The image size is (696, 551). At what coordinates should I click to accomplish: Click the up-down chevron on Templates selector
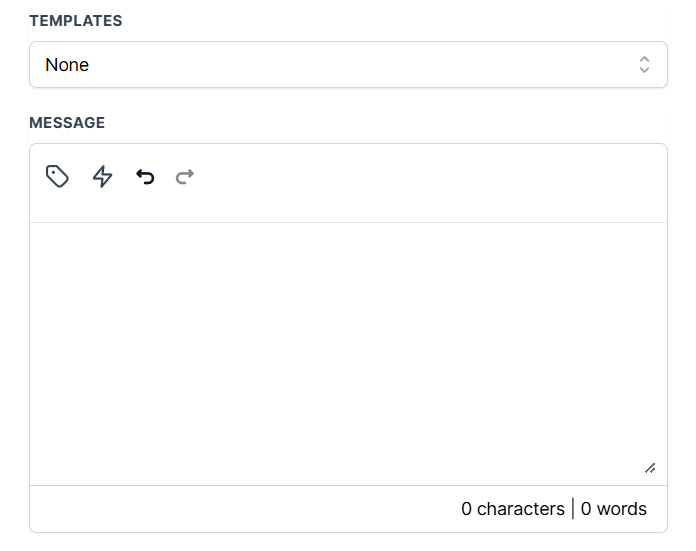click(x=644, y=64)
